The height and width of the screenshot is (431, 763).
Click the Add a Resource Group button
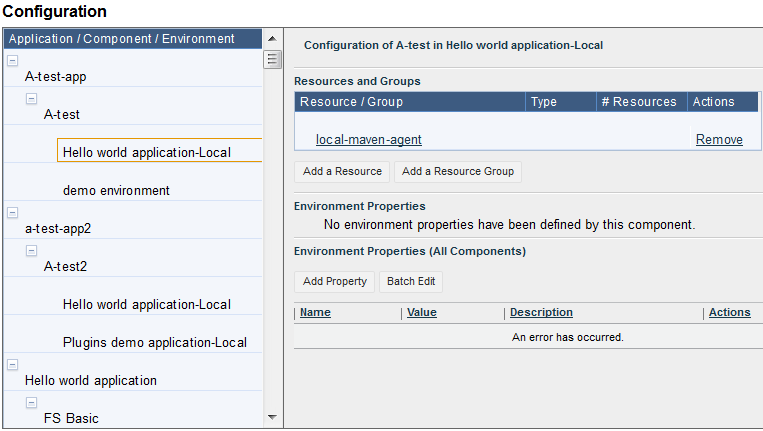[x=458, y=171]
